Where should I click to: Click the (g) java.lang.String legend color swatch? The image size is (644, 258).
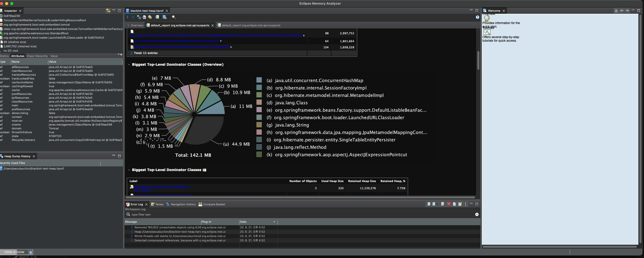pyautogui.click(x=259, y=125)
